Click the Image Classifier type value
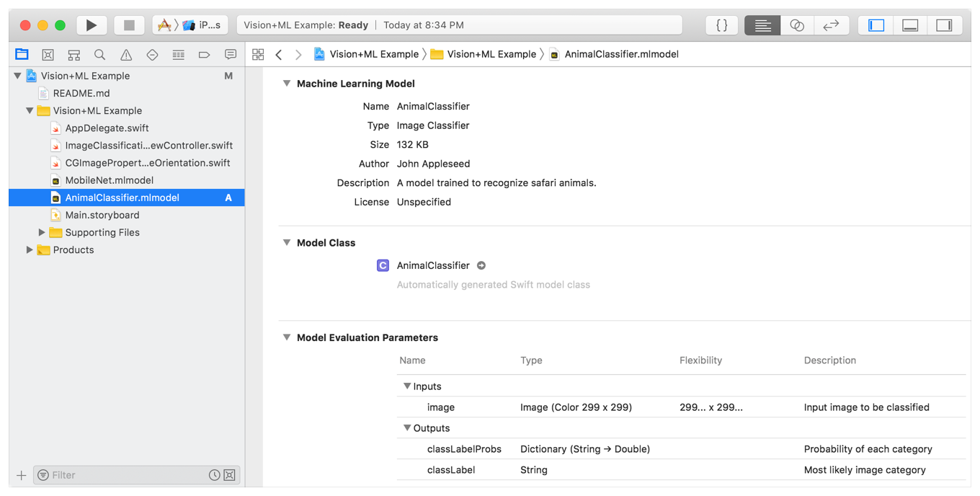The width and height of the screenshot is (980, 496). (433, 125)
